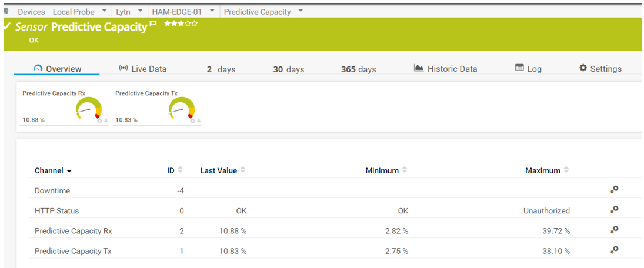Open the sensor Settings tab
Image resolution: width=644 pixels, height=268 pixels.
tap(600, 69)
